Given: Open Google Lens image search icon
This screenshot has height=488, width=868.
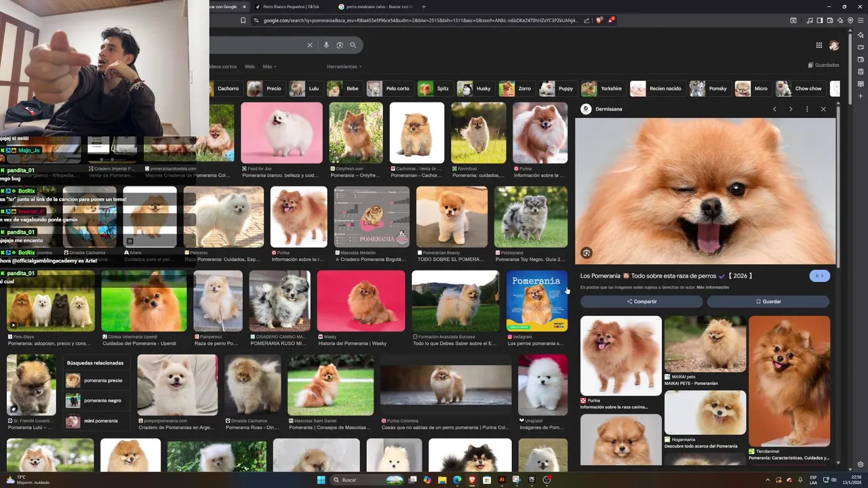Looking at the screenshot, I should [x=340, y=45].
